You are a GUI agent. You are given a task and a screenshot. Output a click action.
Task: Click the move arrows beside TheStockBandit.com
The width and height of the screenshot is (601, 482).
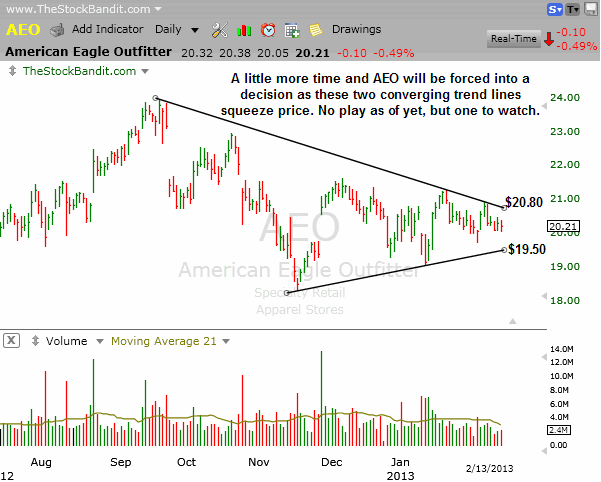[x=11, y=71]
